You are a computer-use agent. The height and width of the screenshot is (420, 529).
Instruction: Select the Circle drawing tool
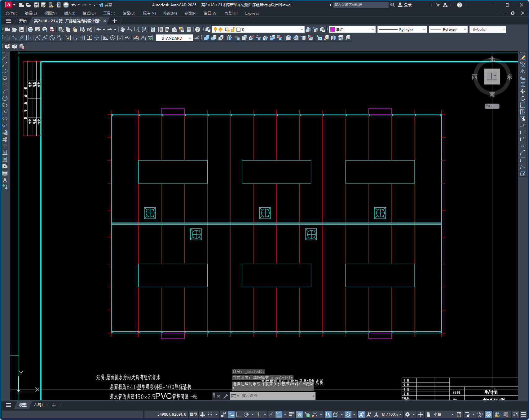coord(5,98)
